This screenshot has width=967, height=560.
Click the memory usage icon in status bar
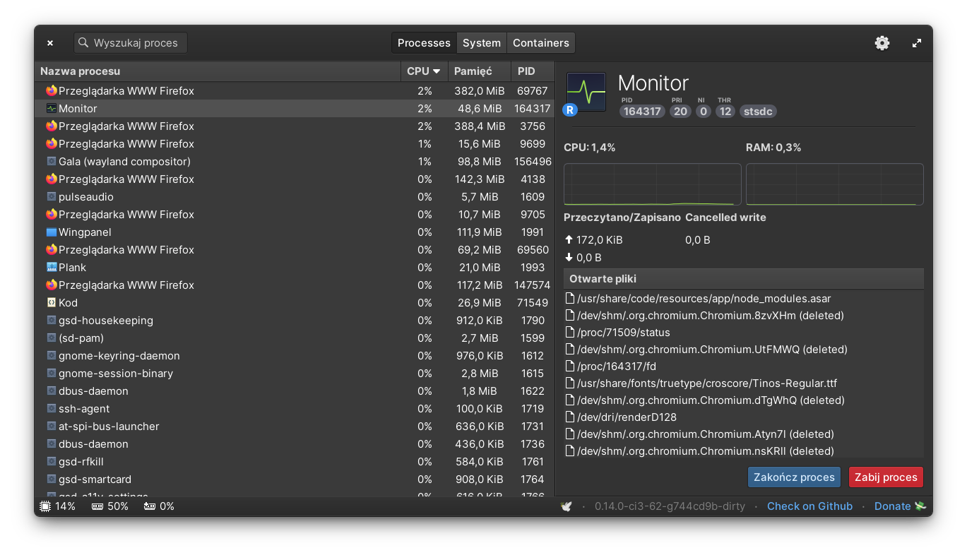(x=97, y=506)
